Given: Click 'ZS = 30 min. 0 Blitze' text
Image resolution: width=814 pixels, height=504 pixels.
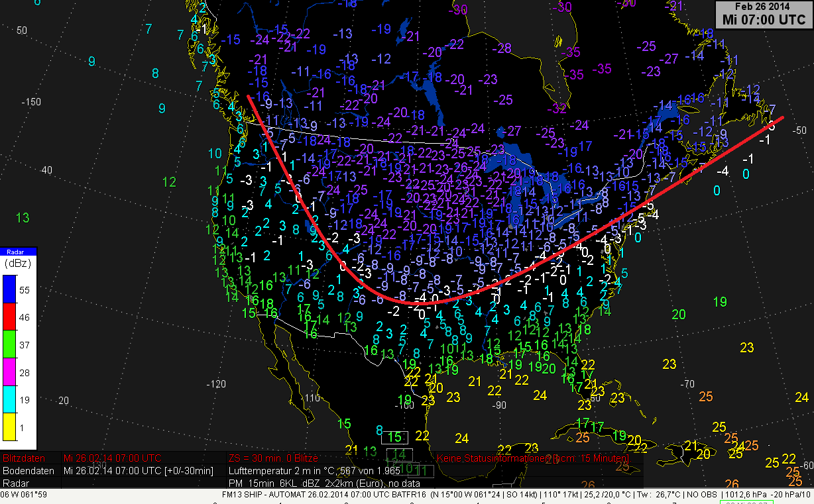Looking at the screenshot, I should tap(273, 458).
